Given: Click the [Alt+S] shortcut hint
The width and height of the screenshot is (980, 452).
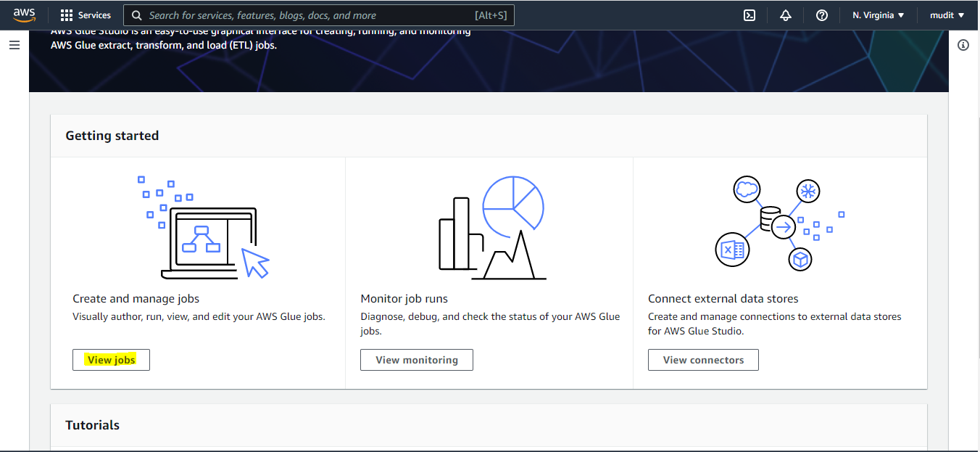Looking at the screenshot, I should pyautogui.click(x=491, y=15).
